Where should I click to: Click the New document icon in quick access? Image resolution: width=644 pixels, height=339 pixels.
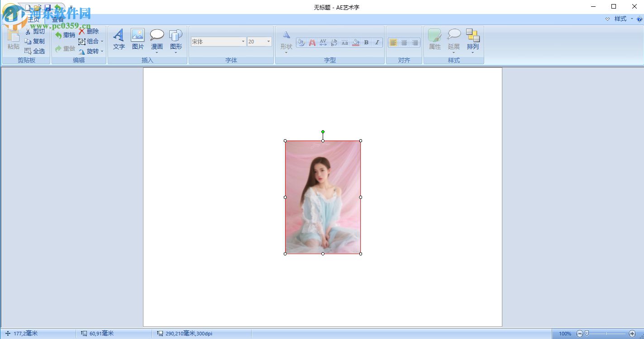28,8
